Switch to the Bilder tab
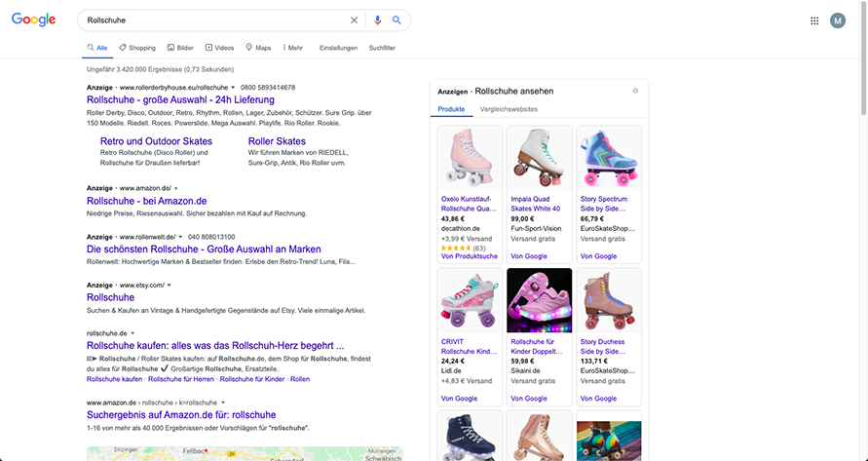The width and height of the screenshot is (868, 461). coord(180,48)
